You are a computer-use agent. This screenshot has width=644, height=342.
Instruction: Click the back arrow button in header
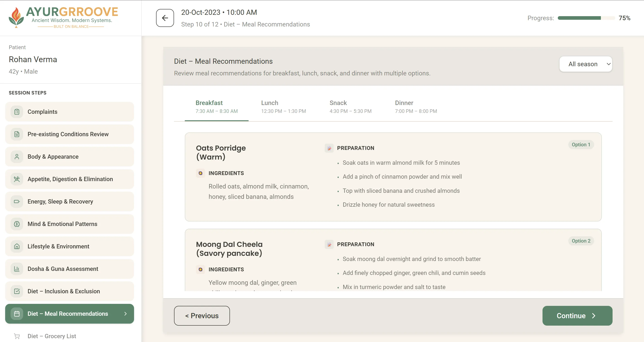pyautogui.click(x=165, y=18)
